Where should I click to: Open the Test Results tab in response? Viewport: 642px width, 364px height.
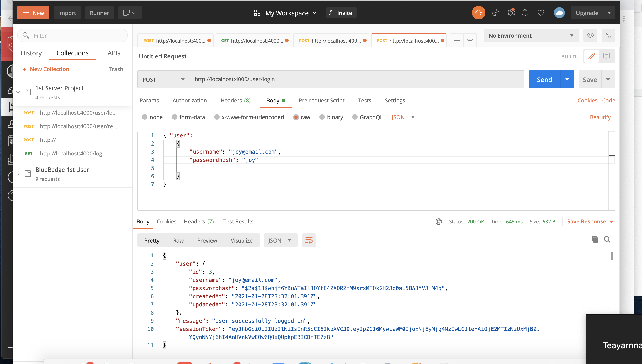coord(238,221)
